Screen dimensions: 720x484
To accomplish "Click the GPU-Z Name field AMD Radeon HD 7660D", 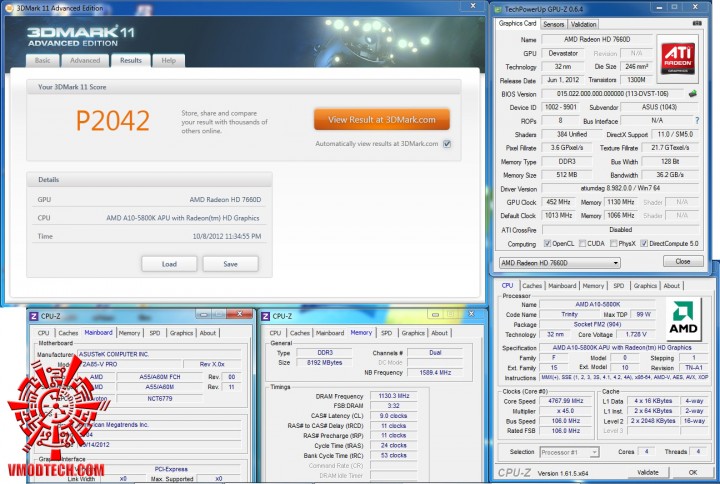I will [597, 39].
